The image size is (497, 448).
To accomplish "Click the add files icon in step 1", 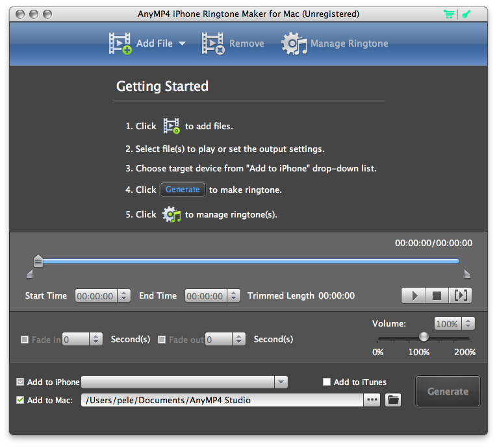I will pos(172,126).
